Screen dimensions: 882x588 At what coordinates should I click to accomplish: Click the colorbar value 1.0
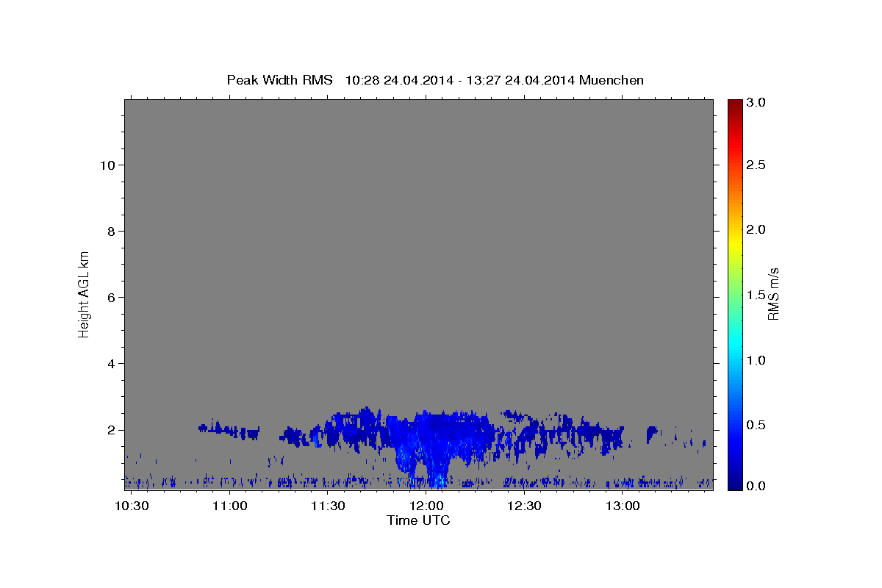click(x=756, y=360)
